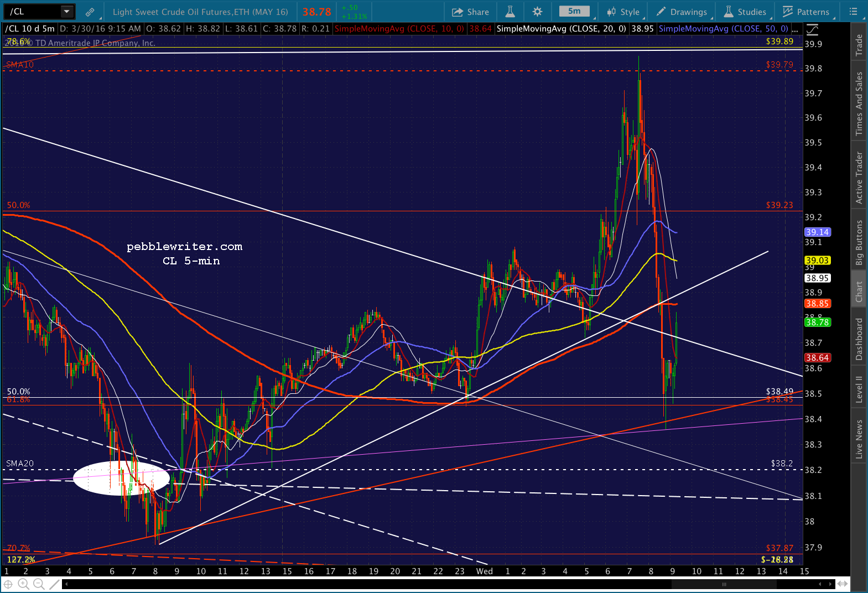
Task: Open chart settings gear icon
Action: [537, 12]
